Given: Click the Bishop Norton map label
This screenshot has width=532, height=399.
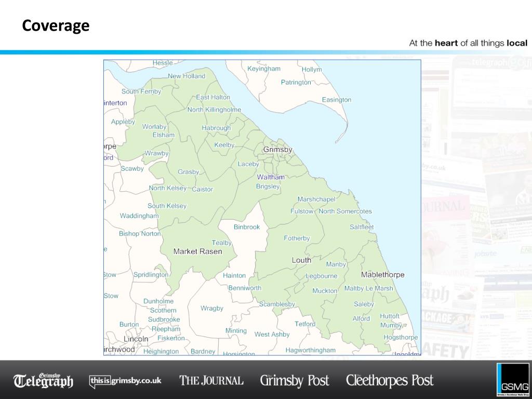Looking at the screenshot, I should (140, 234).
